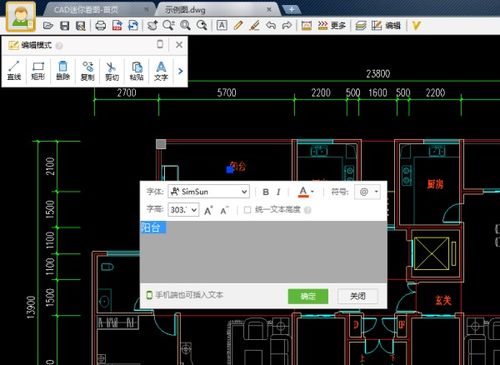The height and width of the screenshot is (365, 500).
Task: Click help circle beside 编辑模式 title
Action: click(59, 46)
